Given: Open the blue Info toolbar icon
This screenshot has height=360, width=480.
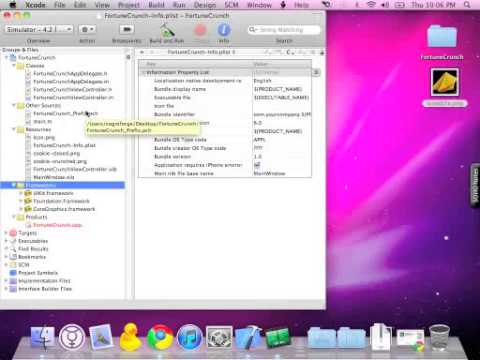Looking at the screenshot, I should coord(224,30).
